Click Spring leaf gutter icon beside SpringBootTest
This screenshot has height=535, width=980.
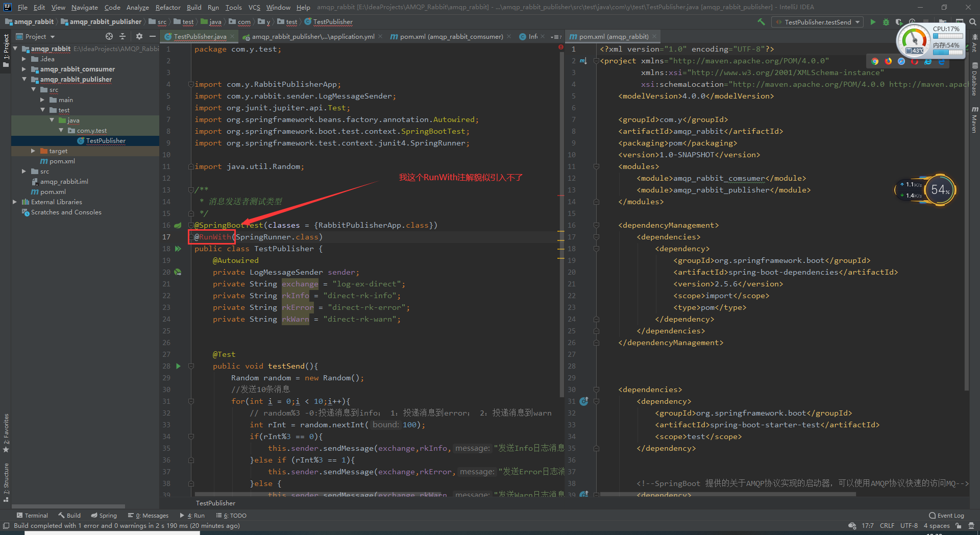[x=178, y=225]
